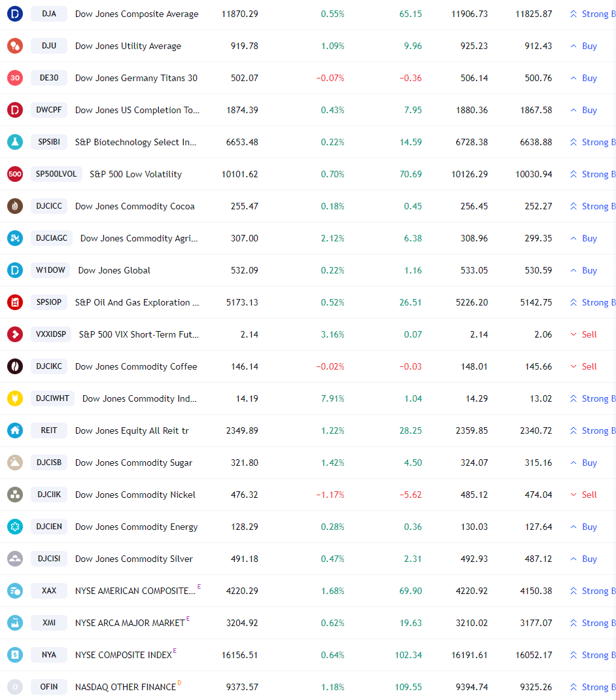Open the SP500LVOL ticker badge
Viewport: 616px width, 700px height.
pos(56,174)
